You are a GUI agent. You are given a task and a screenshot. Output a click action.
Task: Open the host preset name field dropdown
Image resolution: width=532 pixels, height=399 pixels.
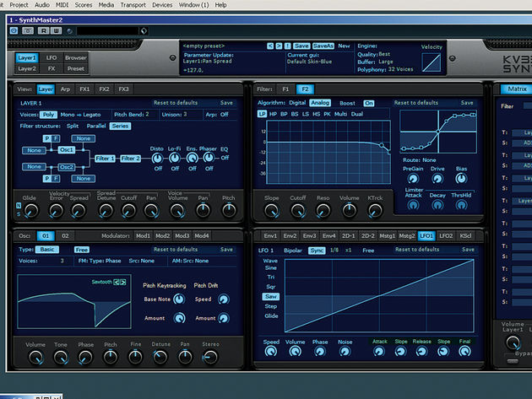pos(144,31)
